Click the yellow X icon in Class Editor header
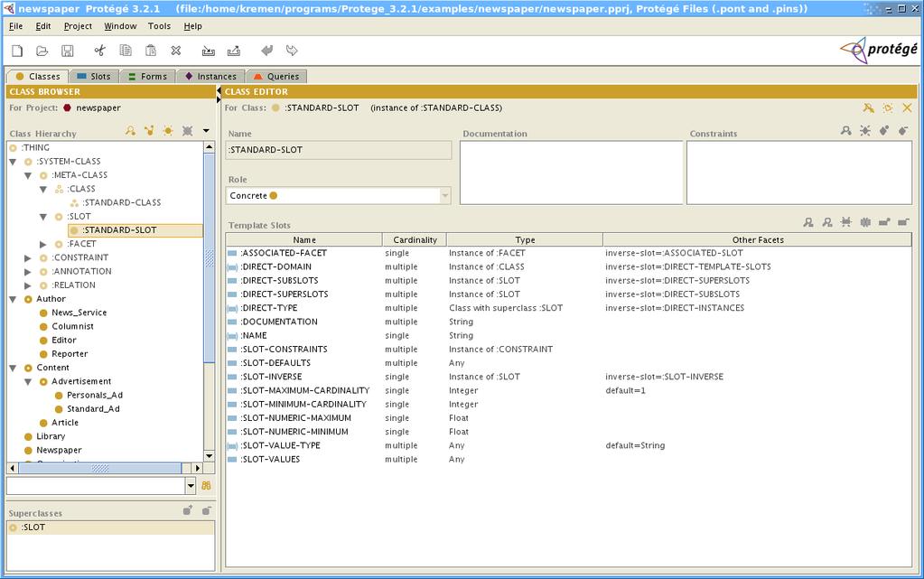Screen dimensions: 924x579 [x=907, y=107]
